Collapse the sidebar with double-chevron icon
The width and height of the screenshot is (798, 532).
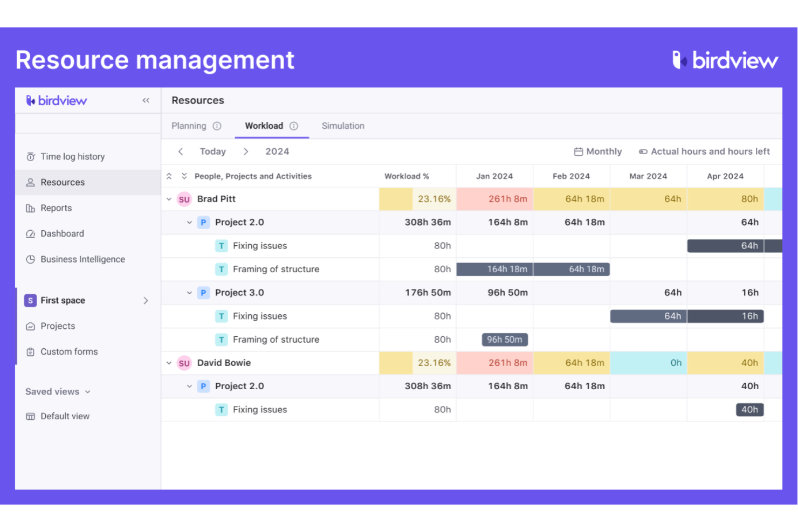coord(146,101)
